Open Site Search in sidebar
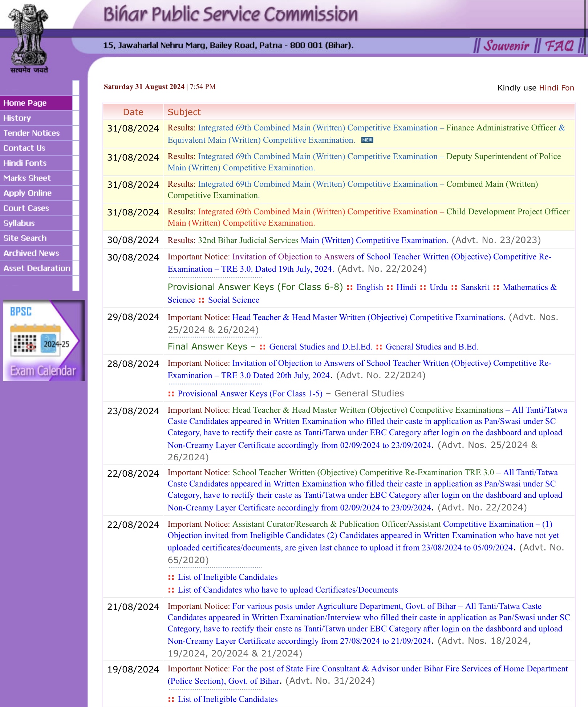Image resolution: width=588 pixels, height=707 pixels. 36,238
